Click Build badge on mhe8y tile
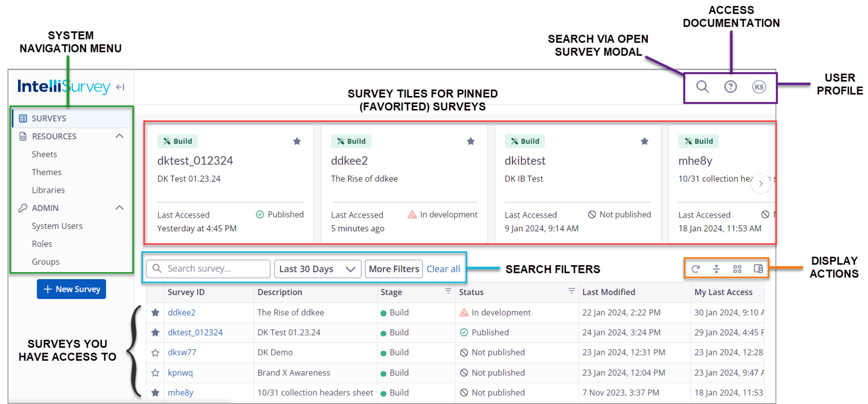Screen dimensions: 868x404 698,141
